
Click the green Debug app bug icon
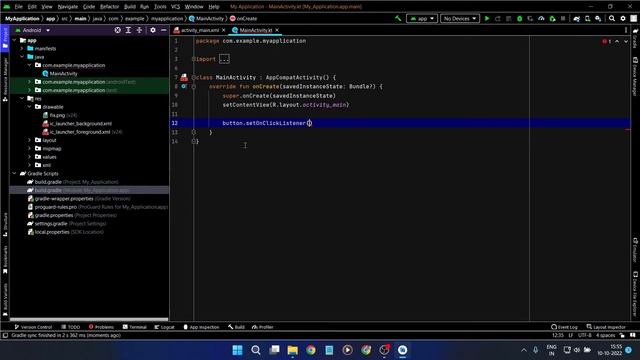pos(520,18)
